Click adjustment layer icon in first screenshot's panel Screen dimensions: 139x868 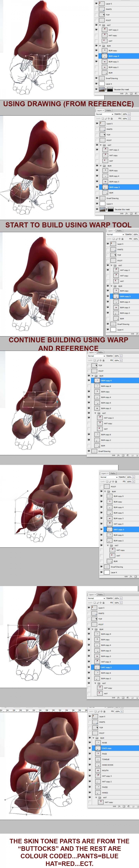[x=136, y=94]
